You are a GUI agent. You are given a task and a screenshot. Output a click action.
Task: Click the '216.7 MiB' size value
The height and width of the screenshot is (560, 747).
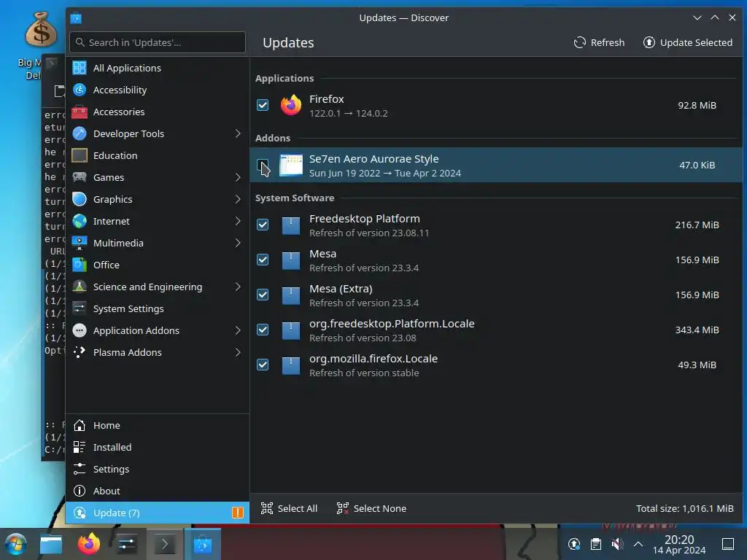click(x=697, y=225)
